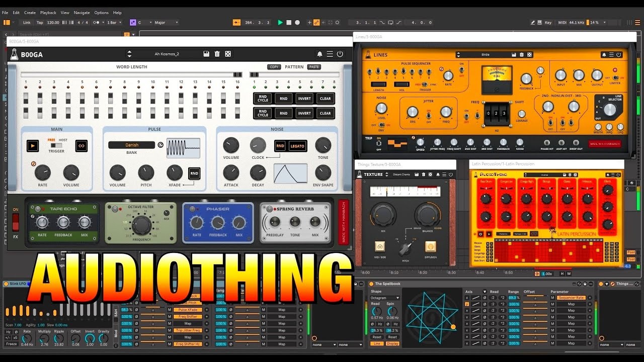
Task: Open the Edit menu
Action: [x=16, y=13]
